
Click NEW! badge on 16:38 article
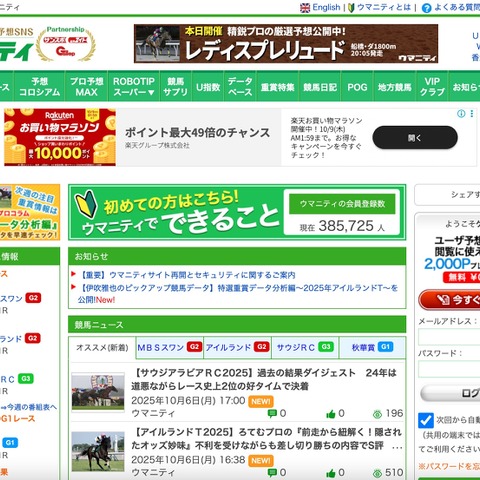(x=261, y=461)
